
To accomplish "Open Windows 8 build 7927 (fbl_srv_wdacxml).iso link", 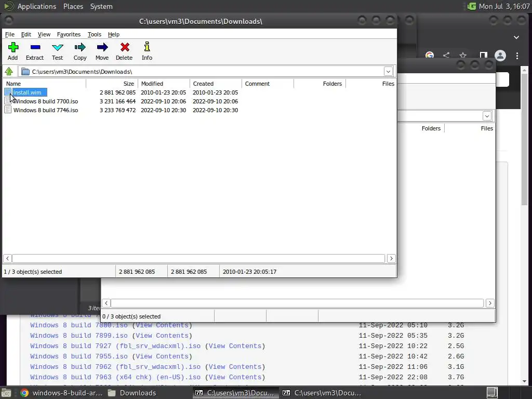I will [x=115, y=346].
